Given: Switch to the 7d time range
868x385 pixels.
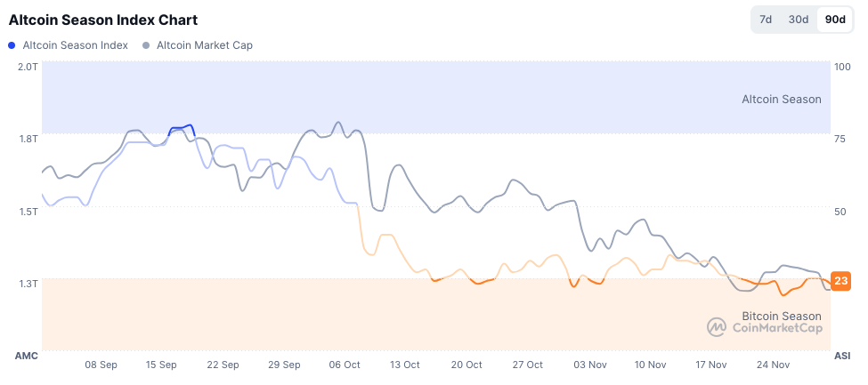Looking at the screenshot, I should [766, 20].
